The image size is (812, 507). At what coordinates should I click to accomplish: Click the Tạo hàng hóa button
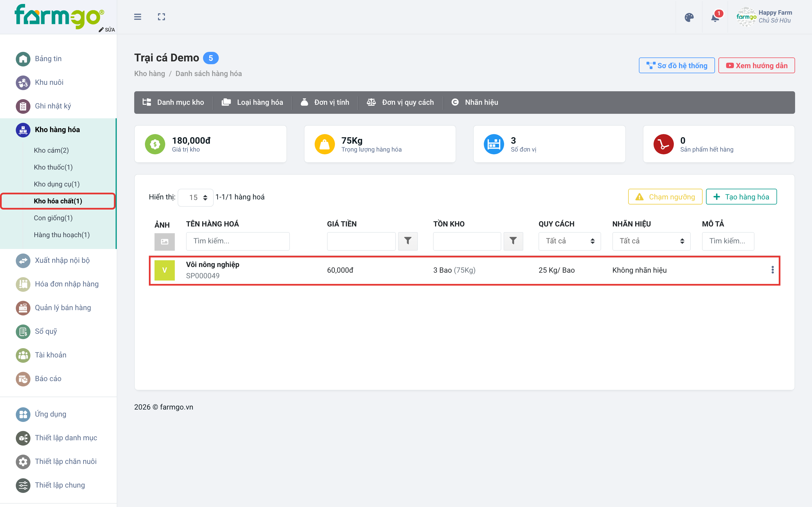(x=741, y=197)
